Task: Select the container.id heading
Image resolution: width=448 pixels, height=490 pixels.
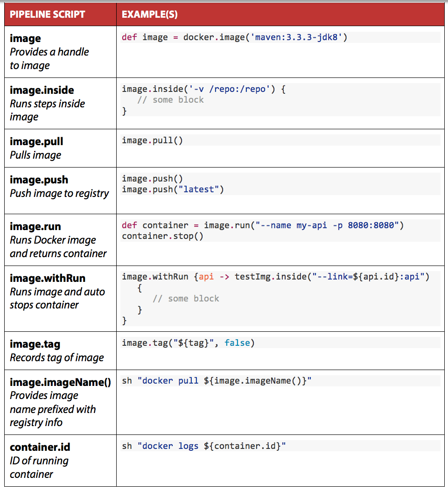Action: pos(40,447)
